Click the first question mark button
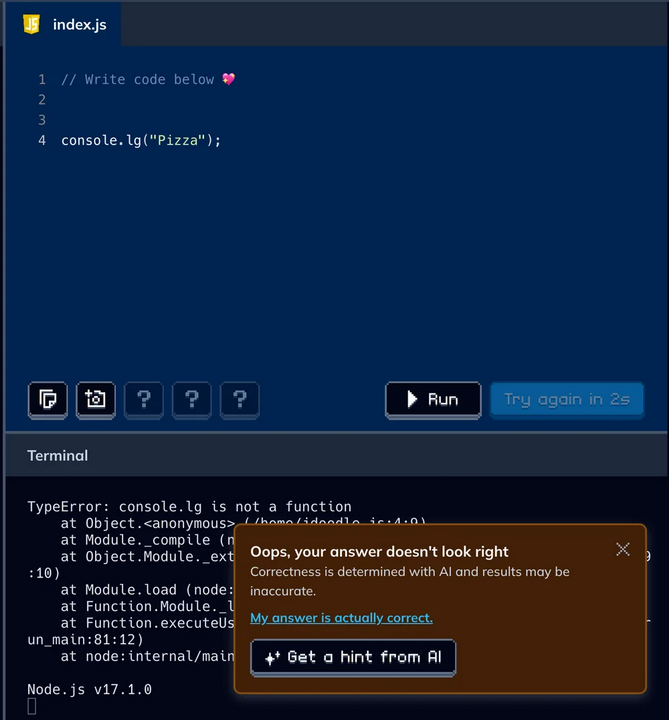This screenshot has height=720, width=669. pyautogui.click(x=144, y=399)
